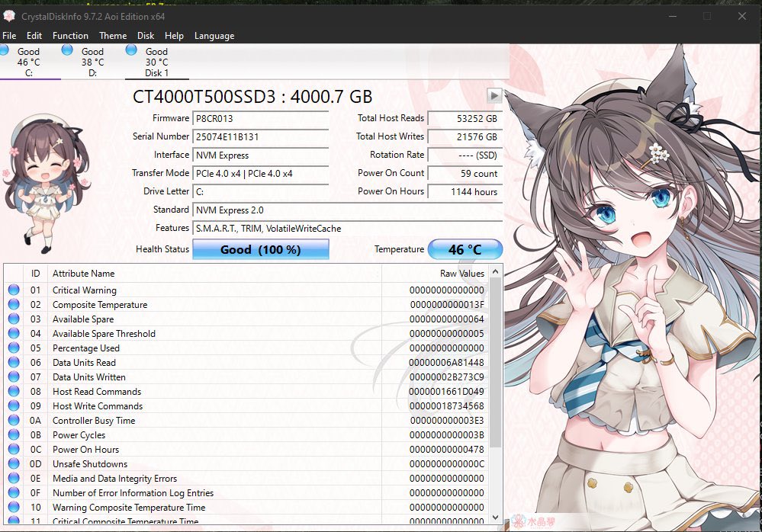Click the status icon for Data Units Read
The height and width of the screenshot is (532, 762).
(x=14, y=362)
